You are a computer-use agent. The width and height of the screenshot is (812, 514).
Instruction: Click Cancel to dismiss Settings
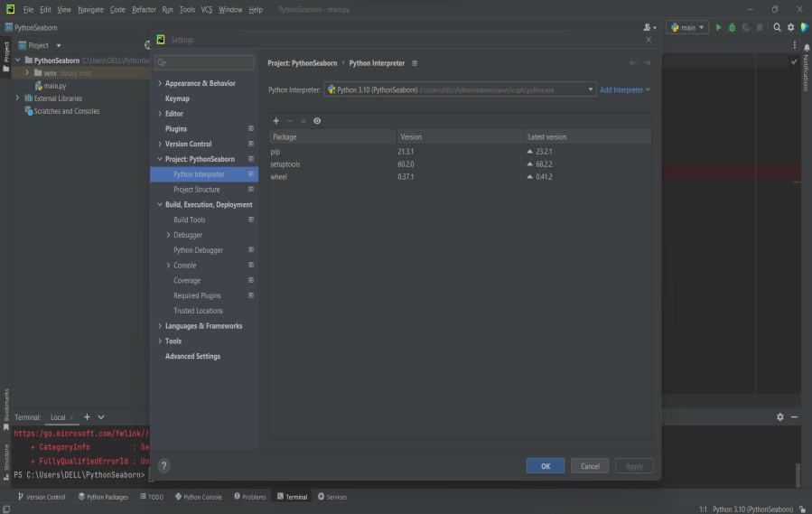point(590,466)
